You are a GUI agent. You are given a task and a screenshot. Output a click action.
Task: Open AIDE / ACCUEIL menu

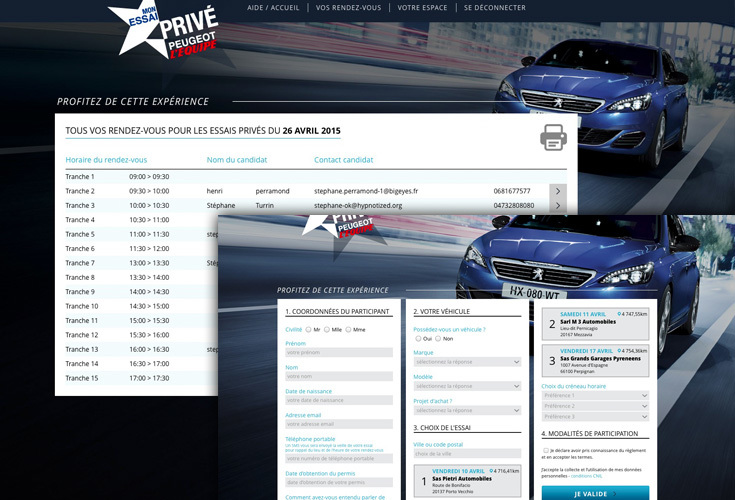[x=273, y=7]
